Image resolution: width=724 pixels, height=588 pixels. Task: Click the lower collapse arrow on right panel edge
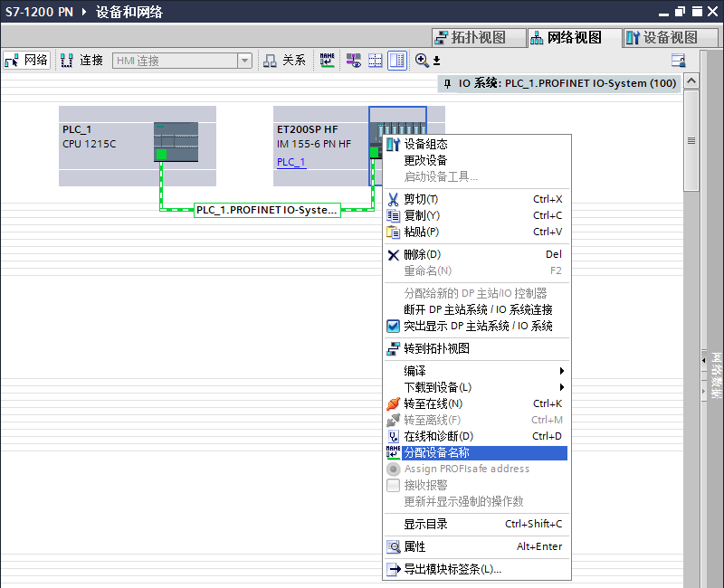tap(704, 391)
